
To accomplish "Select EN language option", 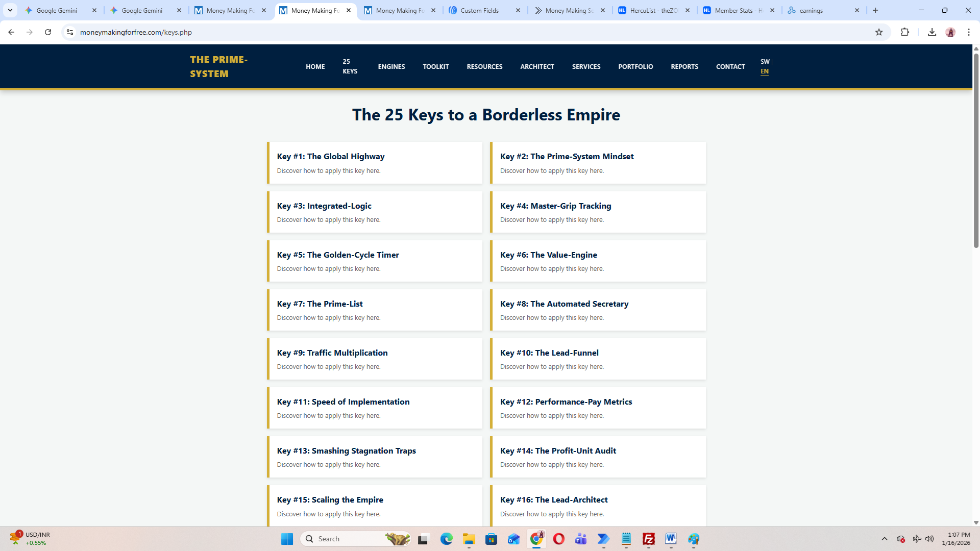I will click(764, 72).
